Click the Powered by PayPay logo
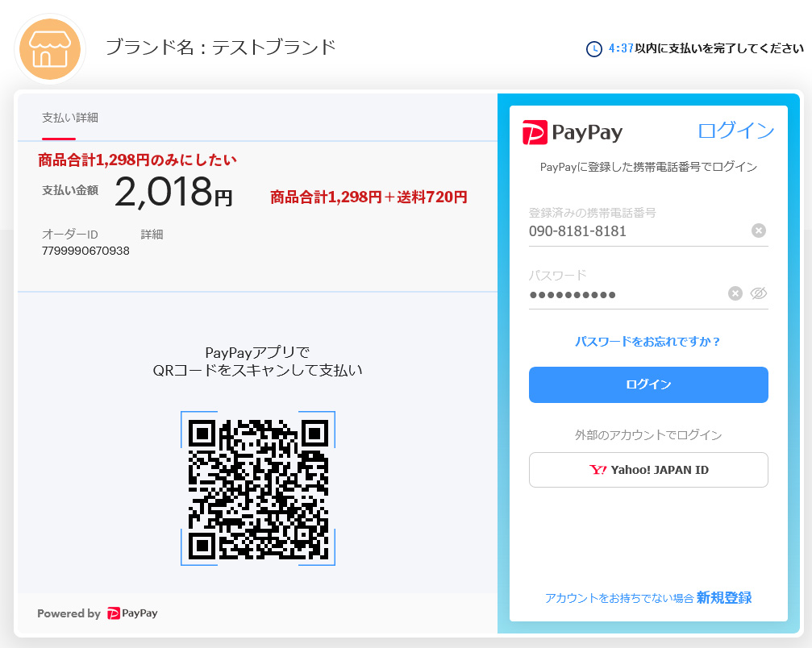The width and height of the screenshot is (812, 648). [x=132, y=613]
